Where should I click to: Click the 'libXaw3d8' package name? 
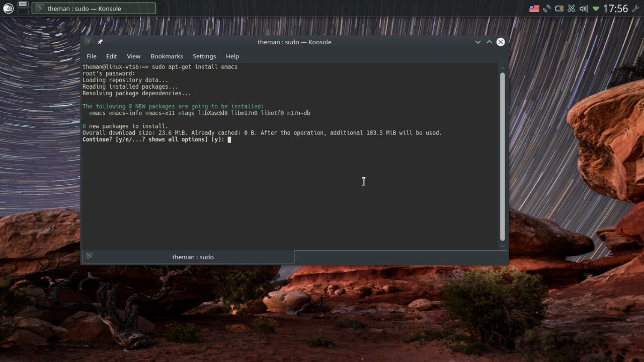click(213, 113)
